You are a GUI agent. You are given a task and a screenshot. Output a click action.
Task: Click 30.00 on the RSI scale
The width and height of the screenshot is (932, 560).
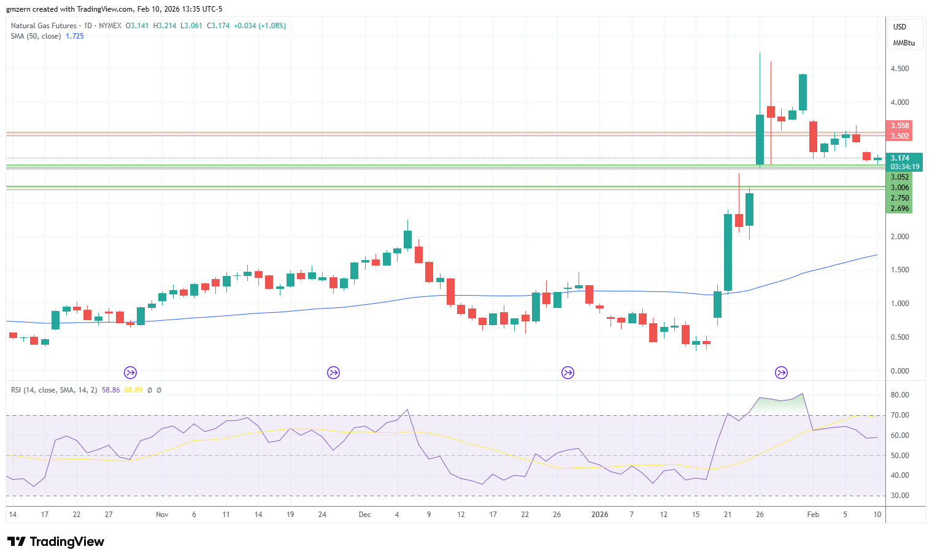pyautogui.click(x=900, y=496)
